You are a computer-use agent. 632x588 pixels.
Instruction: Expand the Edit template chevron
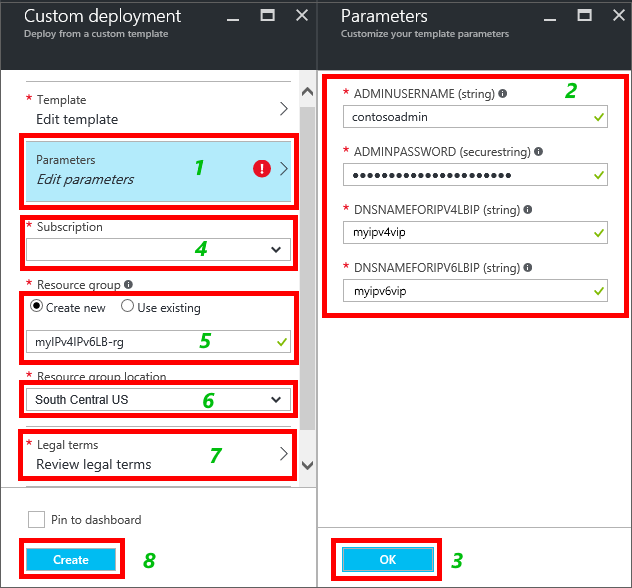[x=284, y=109]
